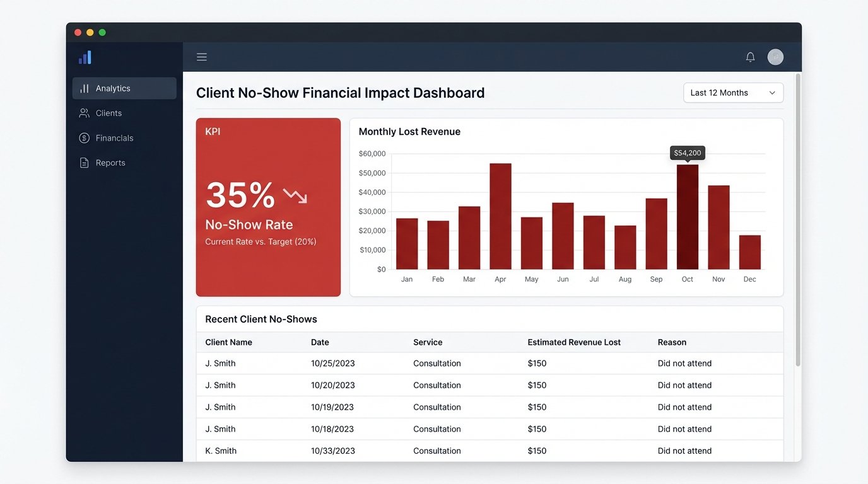Click the Estimated Revenue Lost column header
Viewport: 868px width, 484px height.
(574, 342)
